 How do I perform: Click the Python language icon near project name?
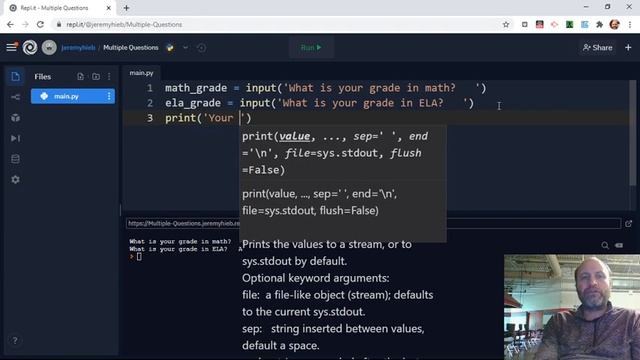170,48
